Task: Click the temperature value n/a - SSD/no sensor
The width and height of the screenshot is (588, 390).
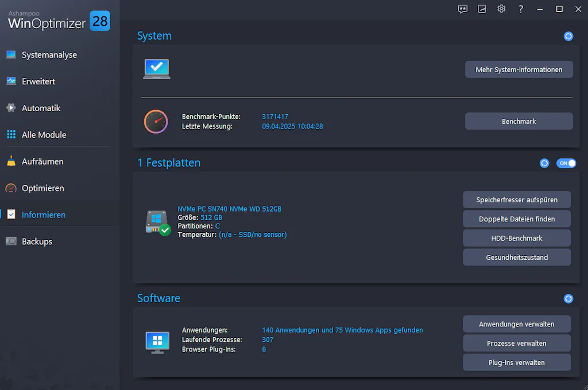Action: pos(253,235)
